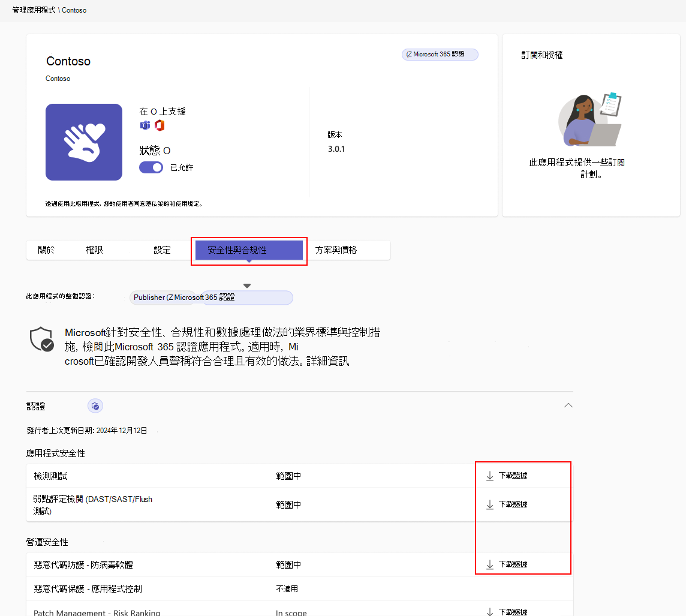Click the shield with checkmark icon
Viewport: 686px width, 616px height.
pos(42,339)
